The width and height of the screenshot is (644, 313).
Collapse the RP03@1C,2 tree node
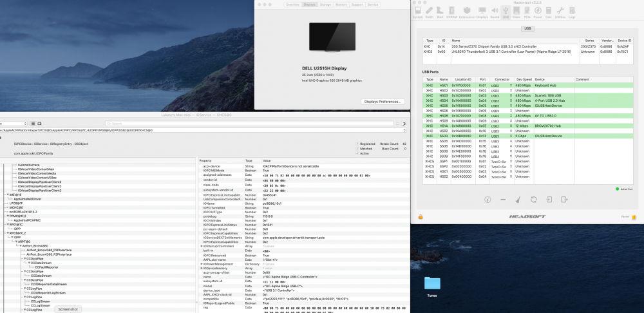click(8, 233)
